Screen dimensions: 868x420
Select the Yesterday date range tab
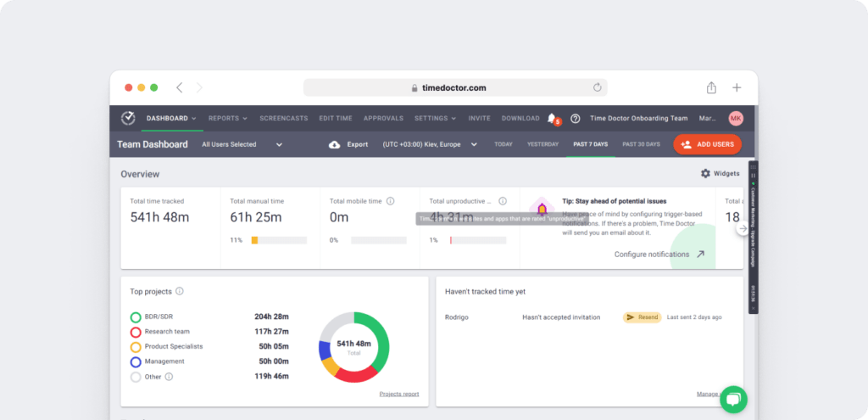(x=542, y=144)
